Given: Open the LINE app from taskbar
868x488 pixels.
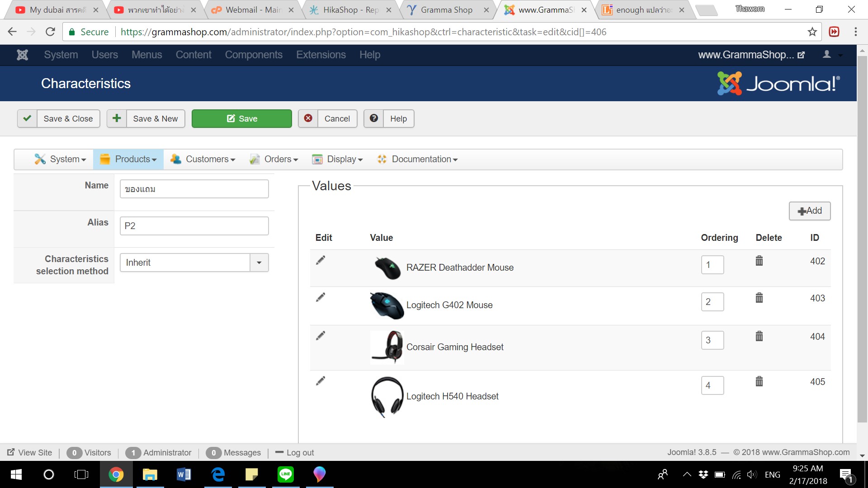Looking at the screenshot, I should click(x=285, y=474).
